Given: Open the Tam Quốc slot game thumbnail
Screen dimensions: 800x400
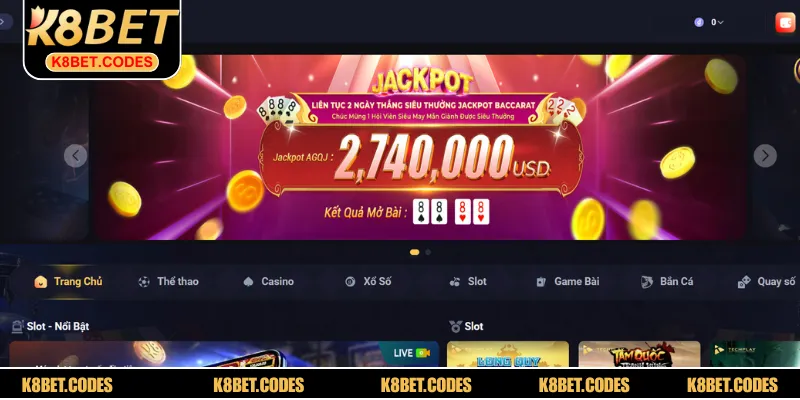Looking at the screenshot, I should point(639,354).
